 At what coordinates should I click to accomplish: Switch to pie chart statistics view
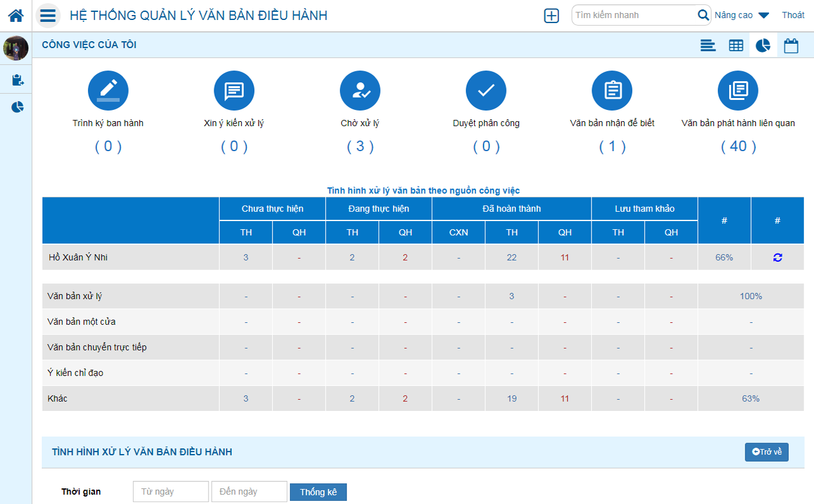[x=763, y=46]
